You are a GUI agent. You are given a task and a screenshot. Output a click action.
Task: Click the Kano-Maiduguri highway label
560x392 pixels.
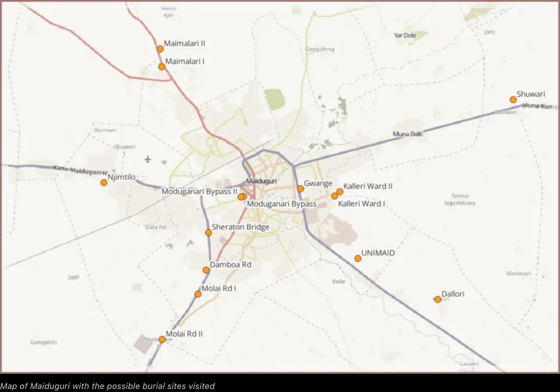tap(80, 170)
